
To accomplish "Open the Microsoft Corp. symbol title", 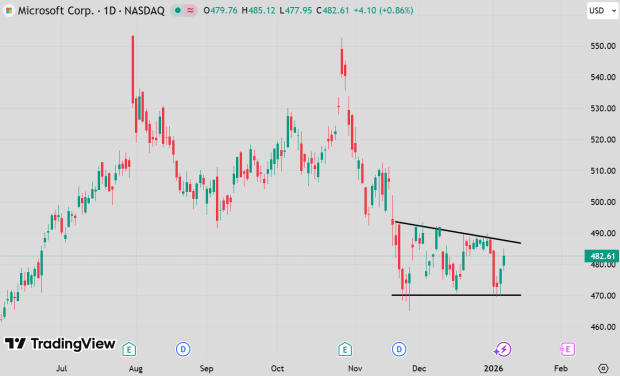I will (91, 11).
